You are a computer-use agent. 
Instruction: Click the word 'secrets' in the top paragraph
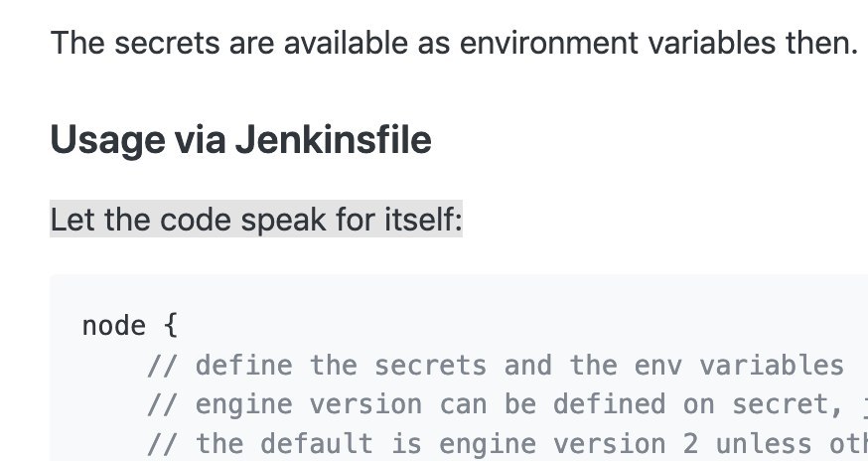click(x=167, y=44)
